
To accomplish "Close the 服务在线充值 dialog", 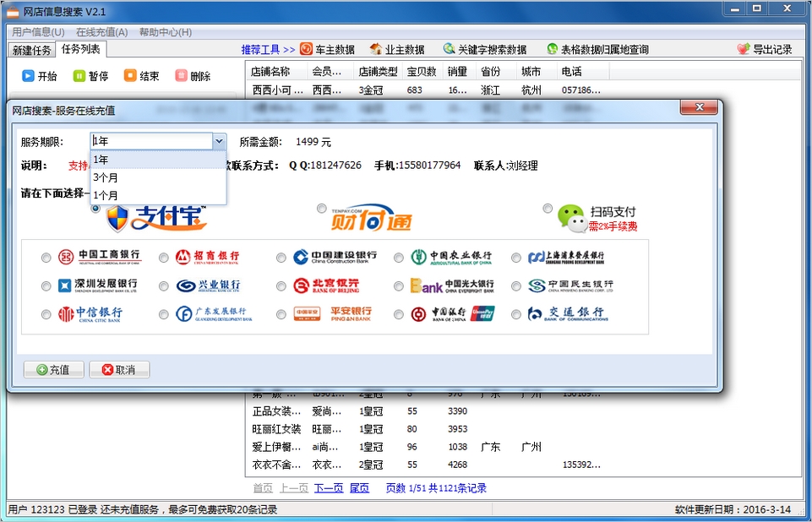I will 699,107.
